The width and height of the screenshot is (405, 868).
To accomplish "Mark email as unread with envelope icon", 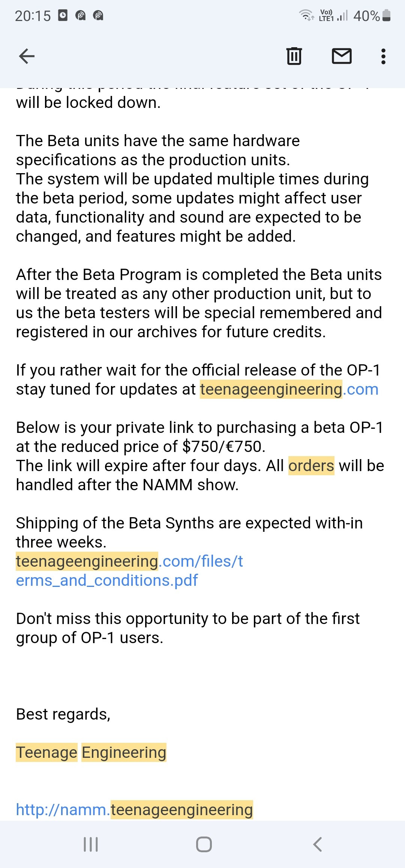I will [x=342, y=56].
